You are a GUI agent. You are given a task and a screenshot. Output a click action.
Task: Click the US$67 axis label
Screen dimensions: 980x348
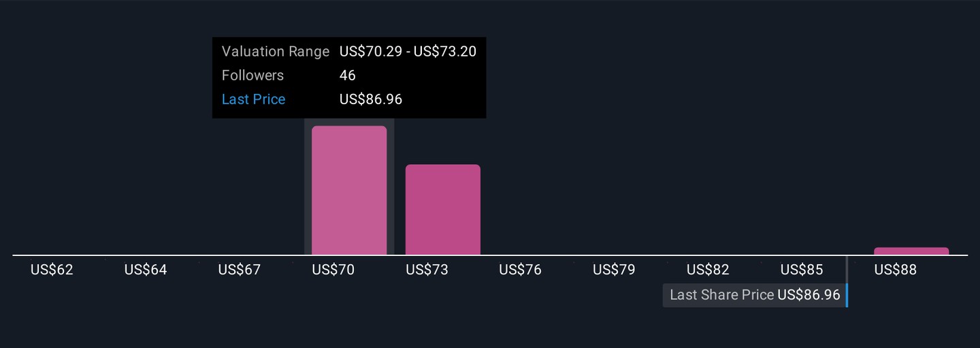[240, 270]
